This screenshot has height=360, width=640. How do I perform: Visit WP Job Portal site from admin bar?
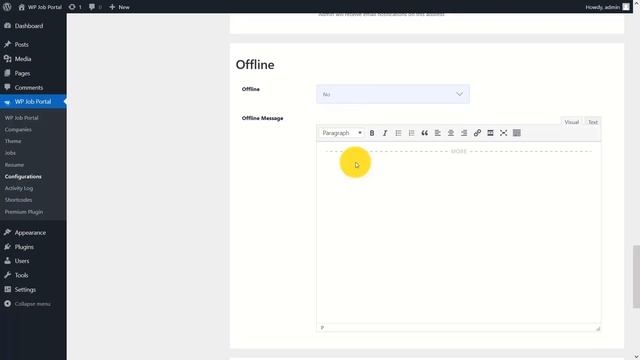(x=40, y=7)
